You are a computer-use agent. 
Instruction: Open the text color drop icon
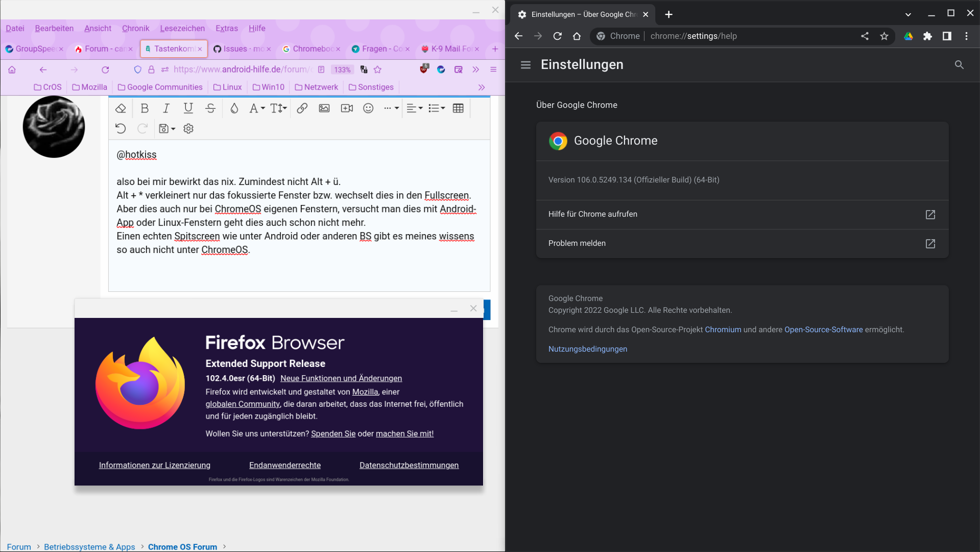[x=234, y=108]
